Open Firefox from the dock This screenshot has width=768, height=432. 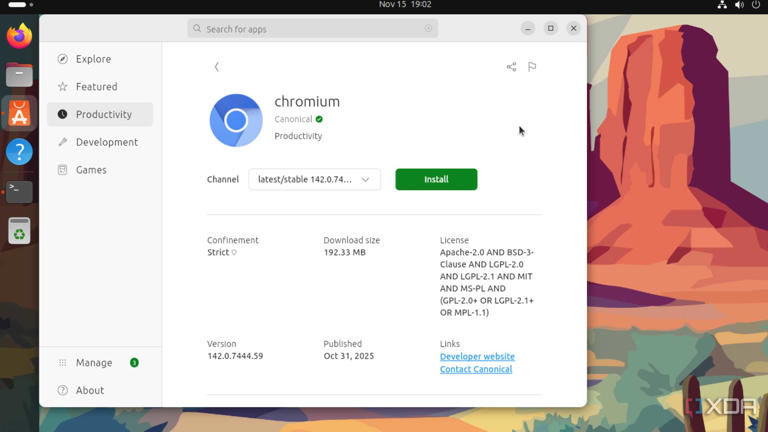[x=19, y=36]
